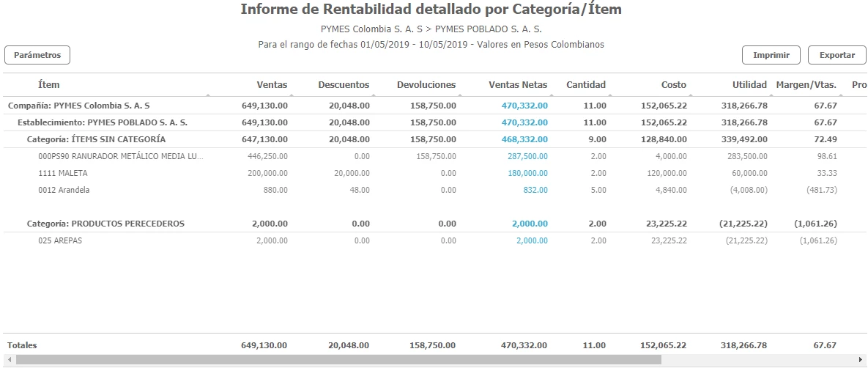Click the 468,332.00 link for ÍTEMS SIN CATEGORÍA

click(x=524, y=139)
